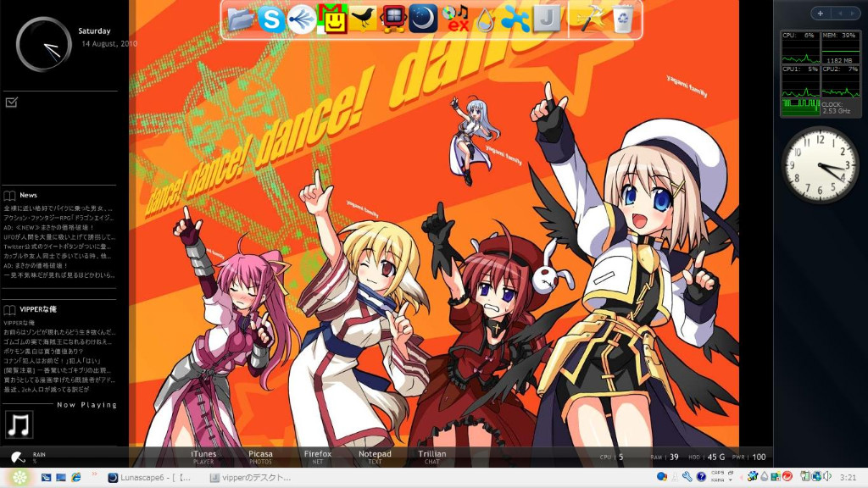The image size is (868, 488).
Task: Click the red swirl tray icon
Action: click(787, 476)
